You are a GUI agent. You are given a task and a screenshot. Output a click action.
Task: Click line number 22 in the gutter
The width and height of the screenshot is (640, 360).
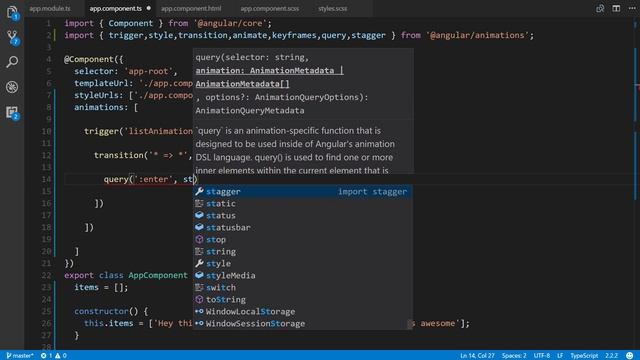(x=46, y=275)
